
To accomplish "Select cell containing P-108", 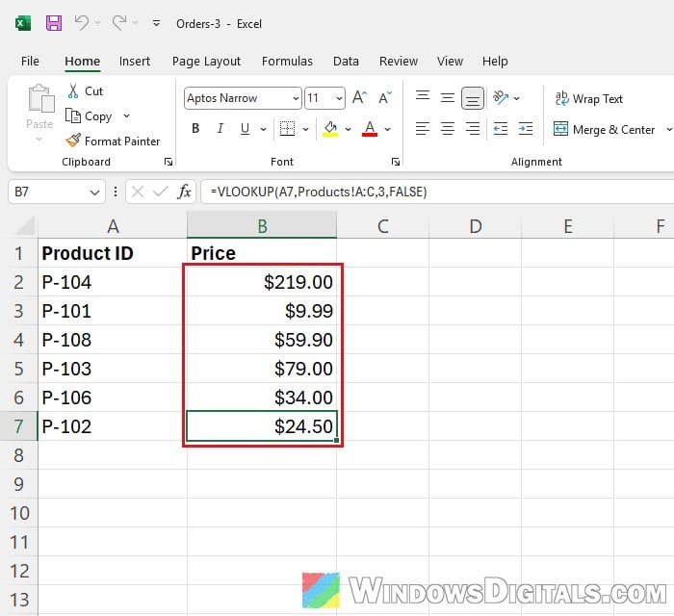I will [113, 340].
